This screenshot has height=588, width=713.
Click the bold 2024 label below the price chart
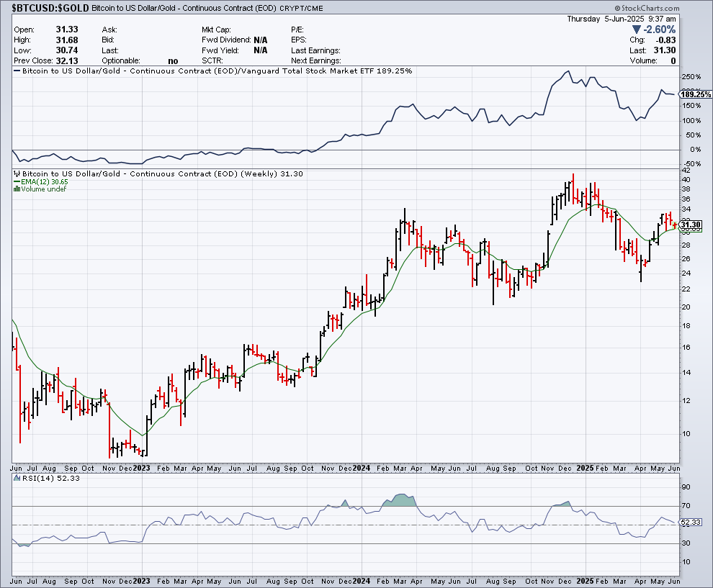point(361,468)
